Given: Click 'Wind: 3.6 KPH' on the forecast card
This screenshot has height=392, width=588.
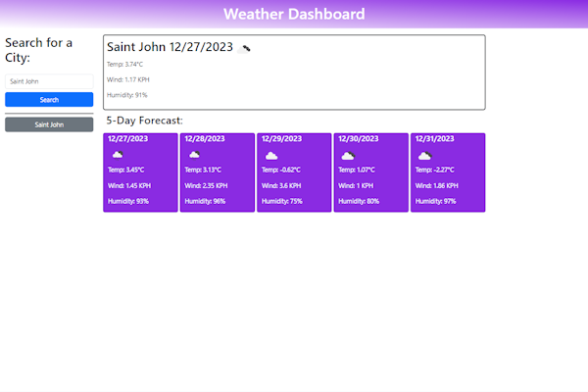Looking at the screenshot, I should [281, 185].
